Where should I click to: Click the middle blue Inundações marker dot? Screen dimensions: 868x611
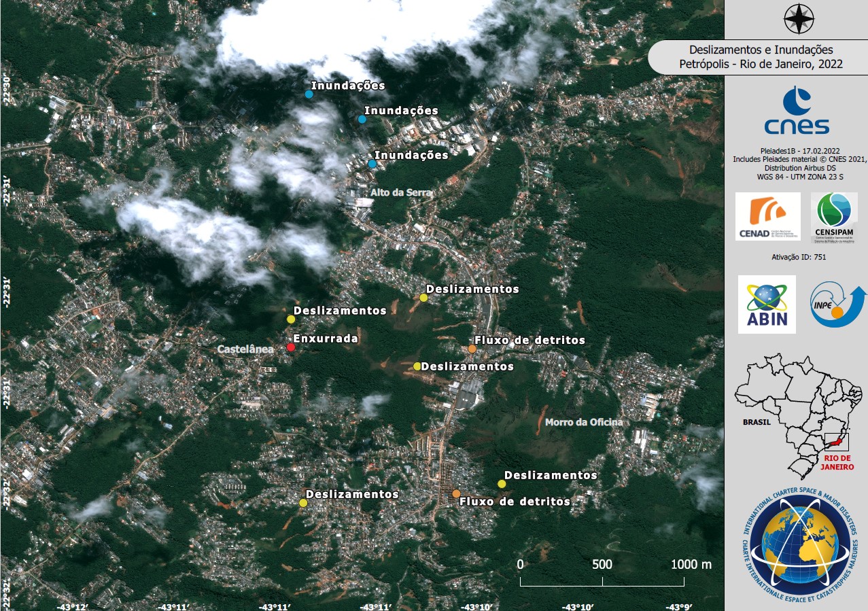(362, 119)
